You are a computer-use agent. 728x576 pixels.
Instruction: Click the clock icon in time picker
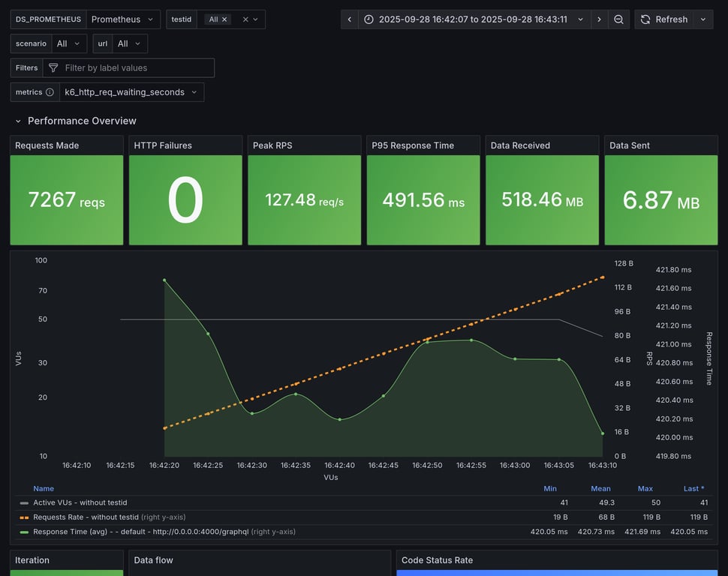(369, 19)
